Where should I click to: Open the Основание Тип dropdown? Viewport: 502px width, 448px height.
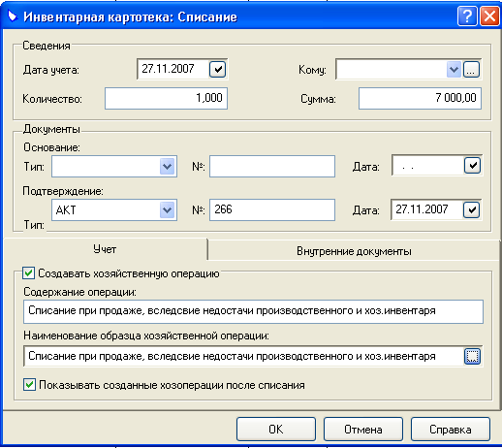coord(168,167)
